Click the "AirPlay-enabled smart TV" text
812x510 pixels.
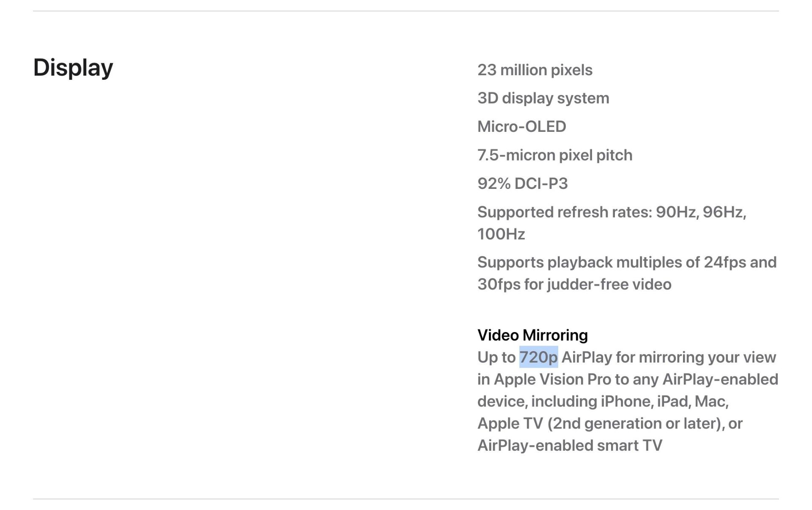[x=570, y=445]
